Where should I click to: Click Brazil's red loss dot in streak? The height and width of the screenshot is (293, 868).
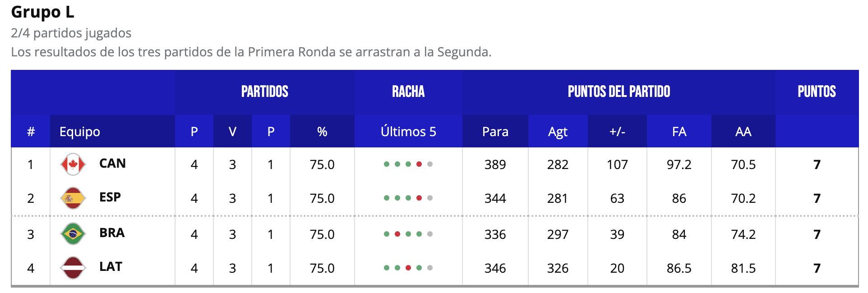point(397,234)
